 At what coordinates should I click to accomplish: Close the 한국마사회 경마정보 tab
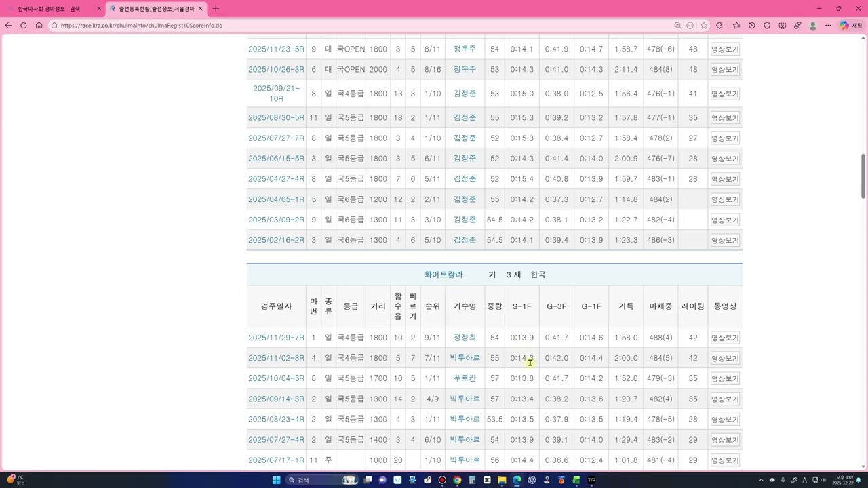pyautogui.click(x=99, y=9)
